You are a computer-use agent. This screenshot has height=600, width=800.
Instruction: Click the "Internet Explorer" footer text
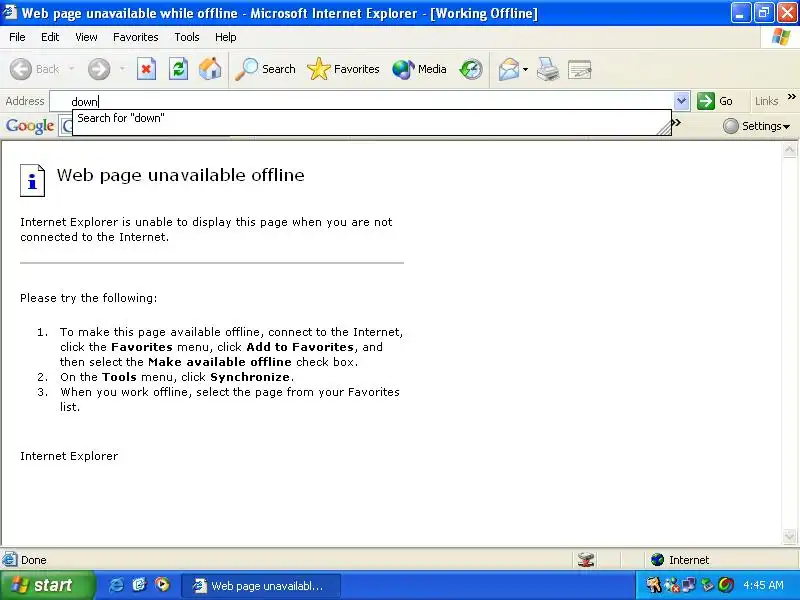(69, 456)
